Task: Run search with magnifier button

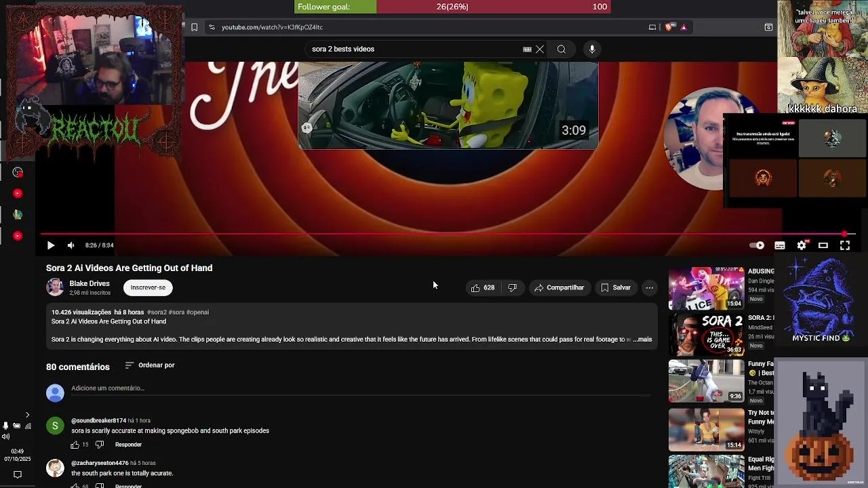Action: [561, 49]
